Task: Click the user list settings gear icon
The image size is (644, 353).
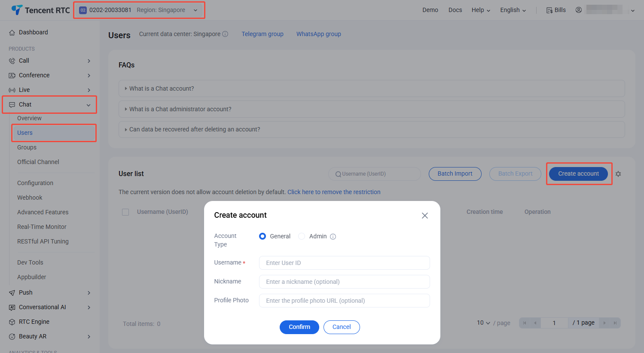Action: click(x=618, y=174)
